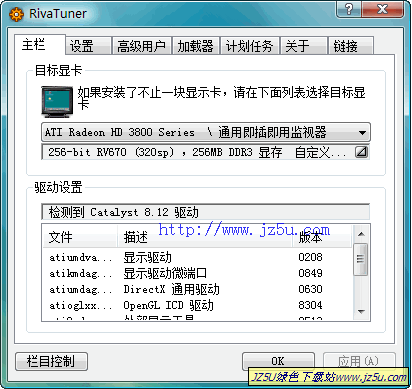This screenshot has height=389, width=412.
Task: Click the driver list scrollbar thumb
Action: click(361, 259)
